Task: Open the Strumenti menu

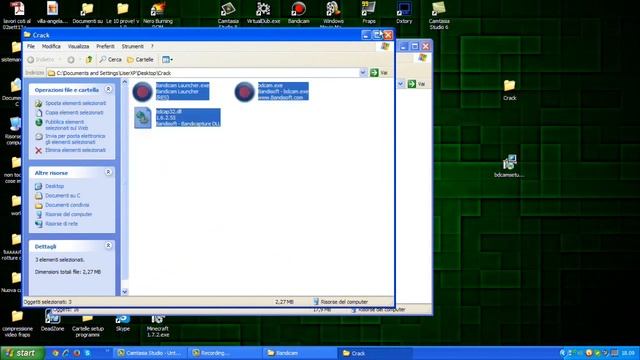Action: [132, 46]
